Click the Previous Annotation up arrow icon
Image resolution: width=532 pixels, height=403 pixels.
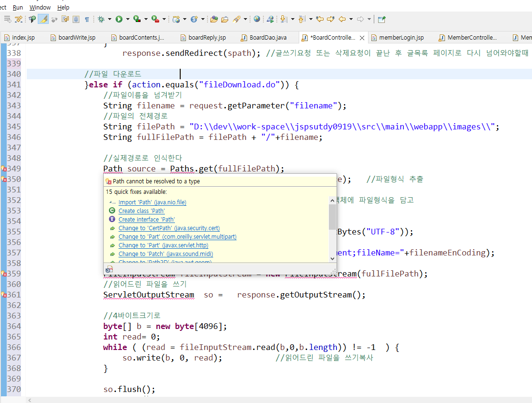click(302, 19)
